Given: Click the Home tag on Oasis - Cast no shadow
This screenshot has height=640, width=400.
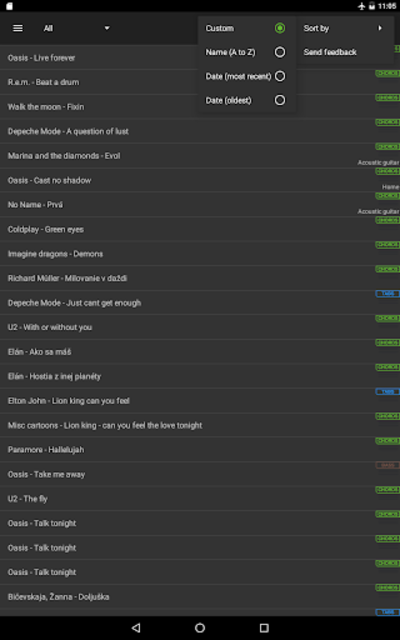Looking at the screenshot, I should tap(391, 187).
